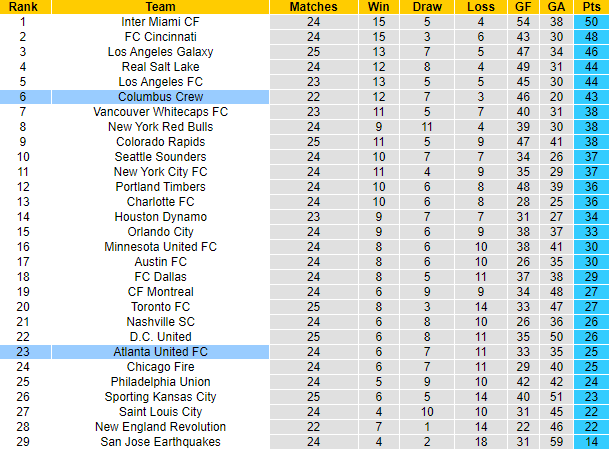609x450 pixels.
Task: Click the New England Revolution team name
Action: pos(160,427)
